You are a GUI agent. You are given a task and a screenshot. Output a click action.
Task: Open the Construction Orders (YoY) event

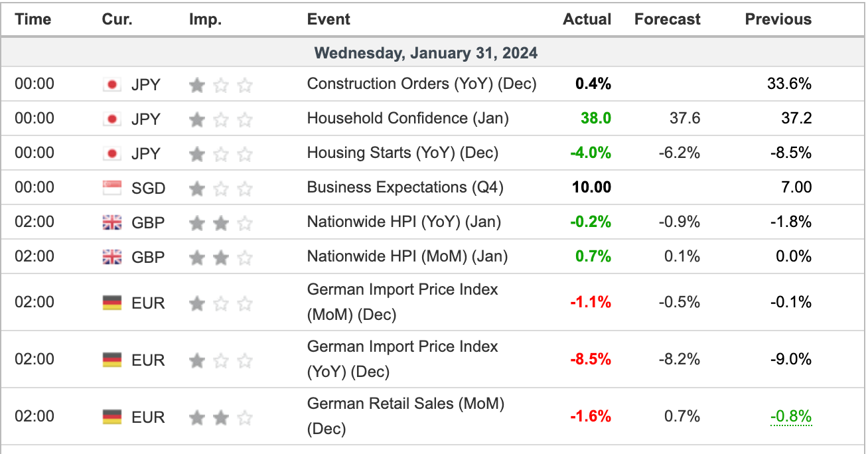click(x=421, y=84)
